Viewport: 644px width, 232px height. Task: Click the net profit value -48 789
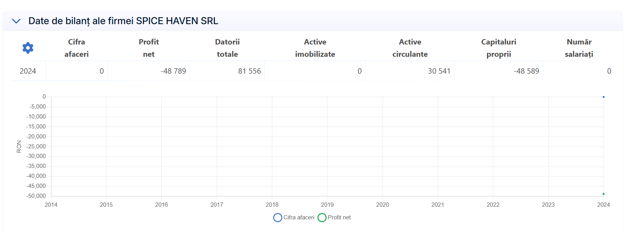point(173,71)
